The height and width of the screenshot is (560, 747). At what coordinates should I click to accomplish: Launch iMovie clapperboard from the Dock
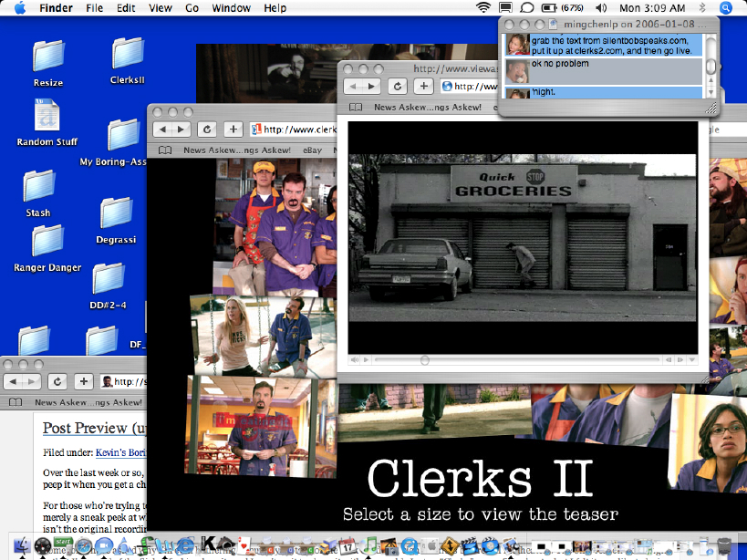(470, 545)
